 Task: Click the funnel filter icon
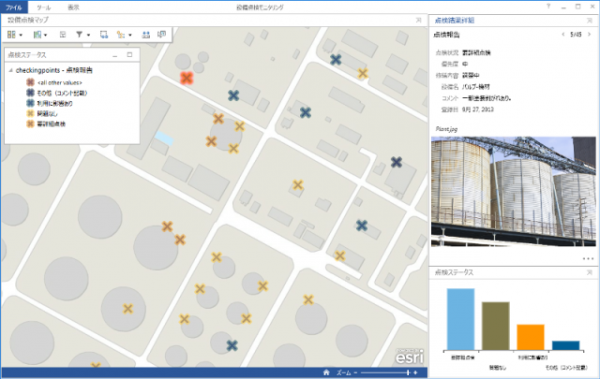tap(79, 35)
